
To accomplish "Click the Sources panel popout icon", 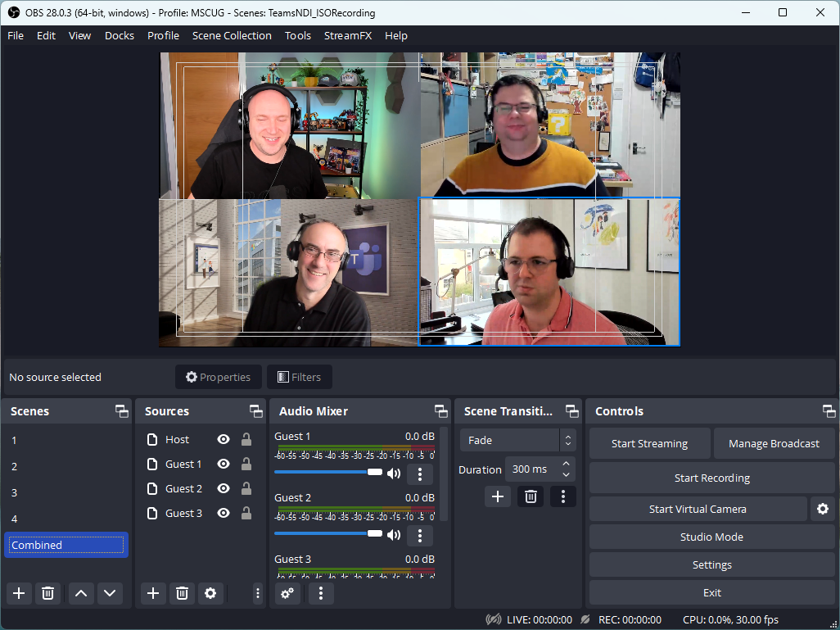I will (x=256, y=410).
